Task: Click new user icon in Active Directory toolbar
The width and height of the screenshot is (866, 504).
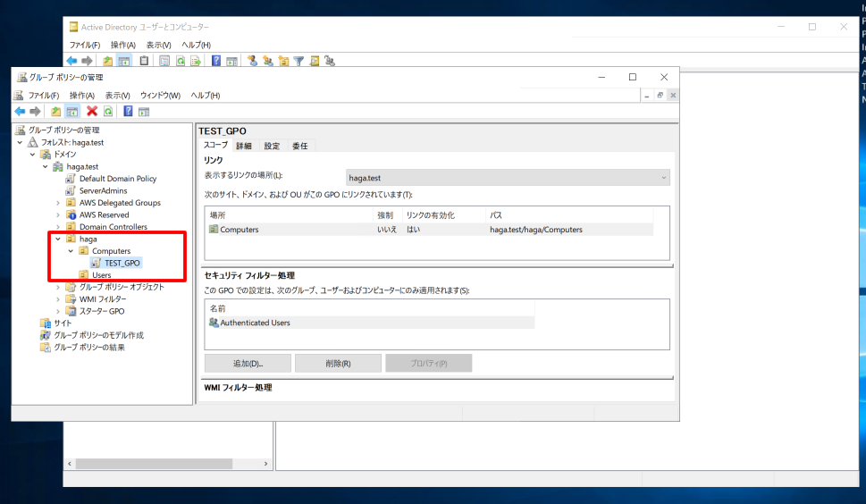Action: coord(252,61)
